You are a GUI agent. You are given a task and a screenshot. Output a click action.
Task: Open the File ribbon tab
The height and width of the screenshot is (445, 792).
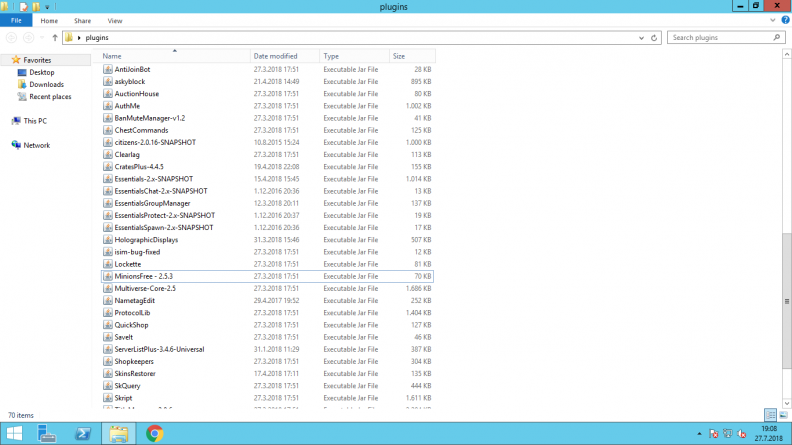pos(16,21)
